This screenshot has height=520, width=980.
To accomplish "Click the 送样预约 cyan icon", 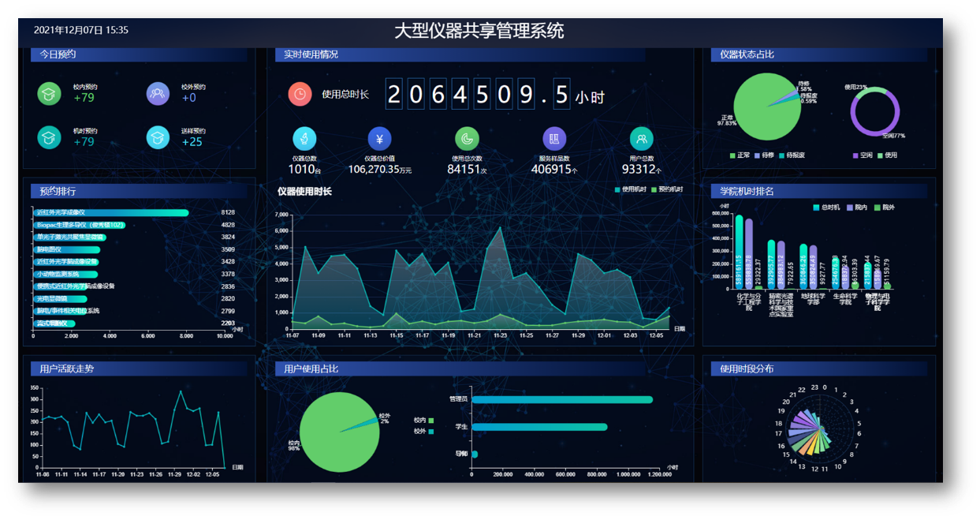I will (x=158, y=137).
